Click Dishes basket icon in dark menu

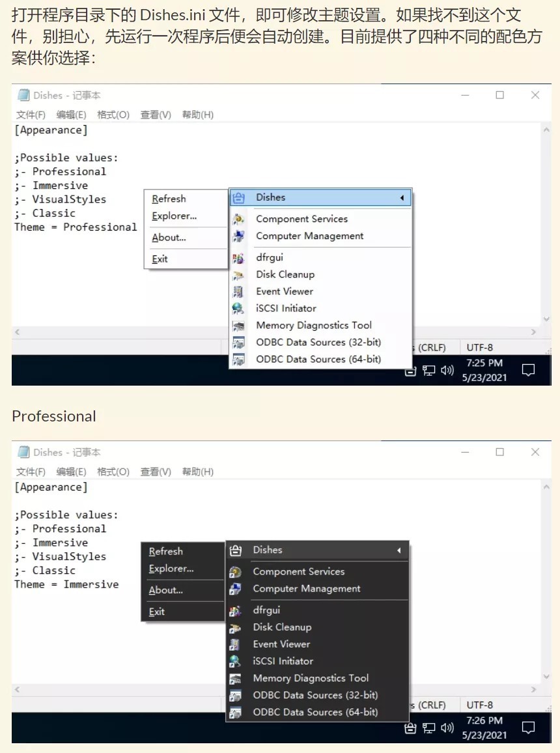236,550
